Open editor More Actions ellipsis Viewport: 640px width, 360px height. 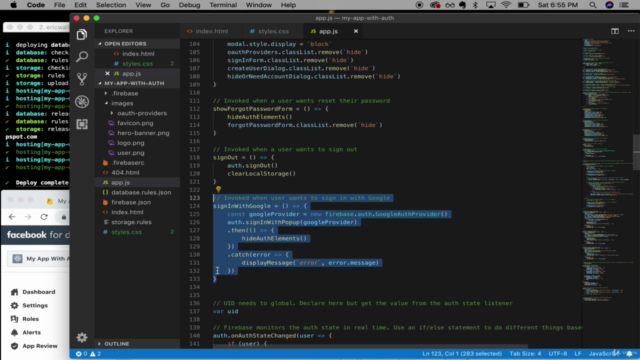[x=631, y=31]
